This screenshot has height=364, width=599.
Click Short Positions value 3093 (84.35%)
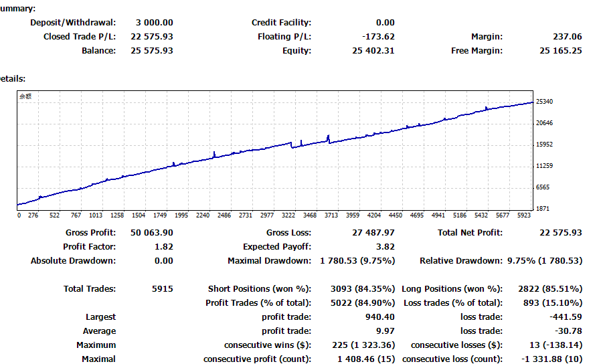click(363, 289)
